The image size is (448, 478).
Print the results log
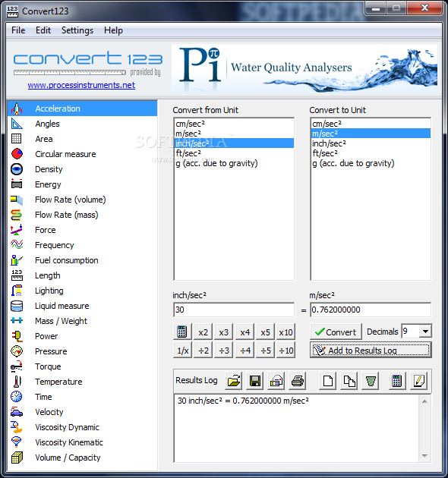297,381
